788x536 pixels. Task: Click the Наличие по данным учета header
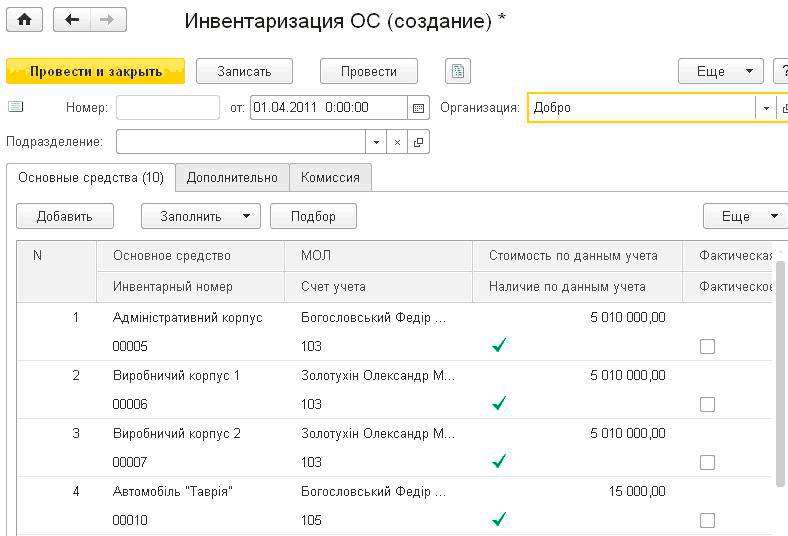pyautogui.click(x=577, y=287)
